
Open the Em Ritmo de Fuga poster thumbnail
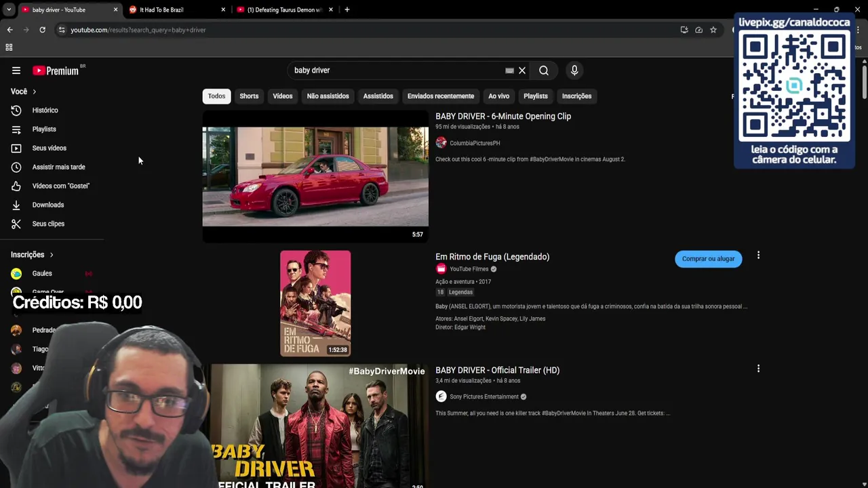click(x=315, y=304)
